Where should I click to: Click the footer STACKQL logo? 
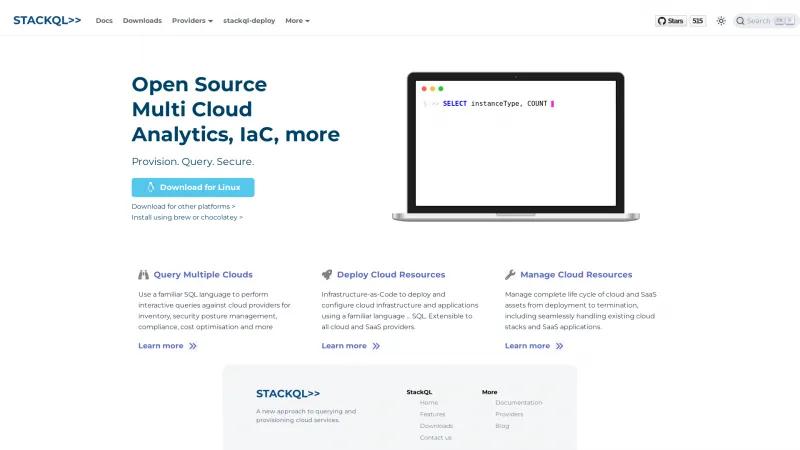click(288, 393)
